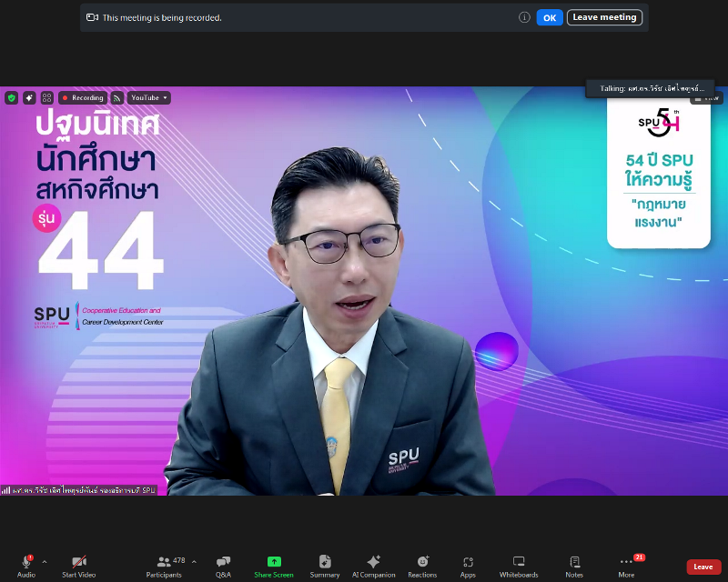
Task: Click the red Leave button
Action: (x=703, y=567)
